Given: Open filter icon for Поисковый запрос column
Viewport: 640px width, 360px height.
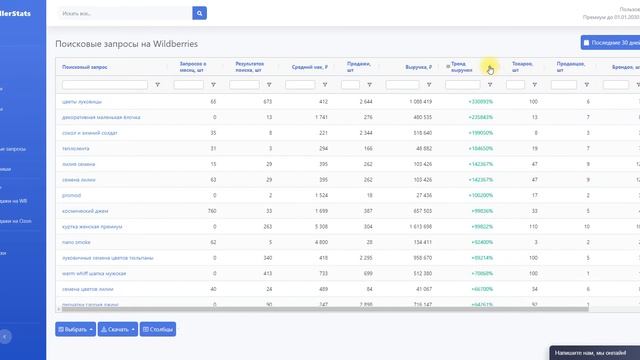Looking at the screenshot, I should pyautogui.click(x=158, y=84).
